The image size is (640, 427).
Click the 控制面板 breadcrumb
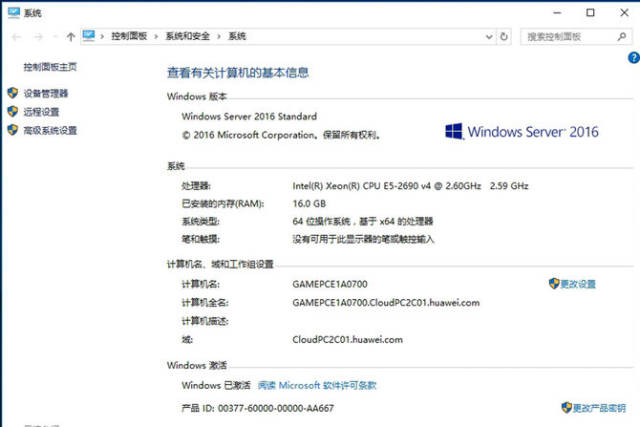click(x=129, y=36)
